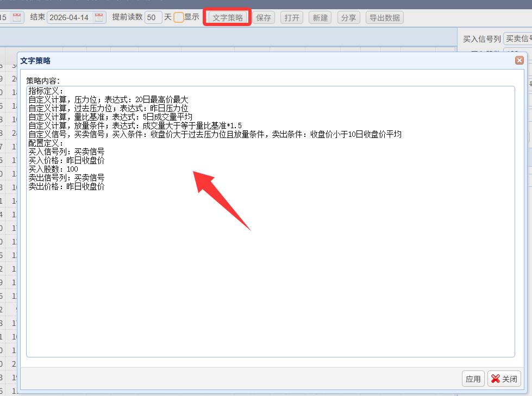Click the 卖出价格 line in strategy text
532x396 pixels.
click(x=66, y=186)
